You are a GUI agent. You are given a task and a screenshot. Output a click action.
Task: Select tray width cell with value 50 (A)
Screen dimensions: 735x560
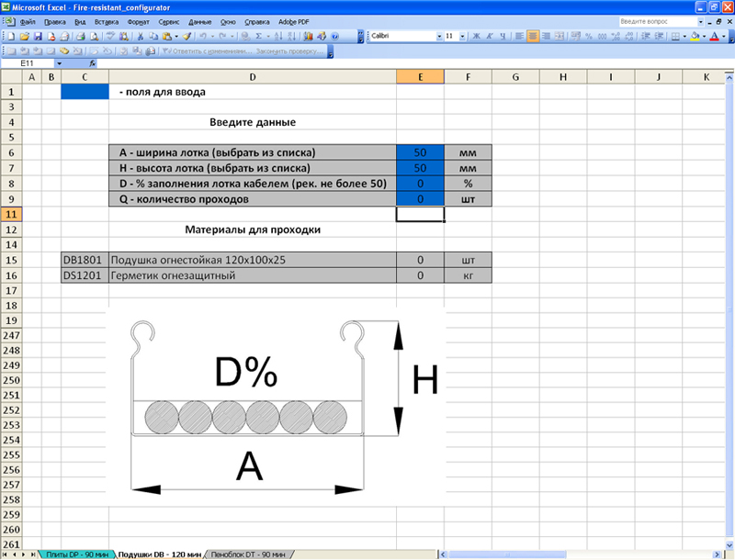click(x=420, y=152)
